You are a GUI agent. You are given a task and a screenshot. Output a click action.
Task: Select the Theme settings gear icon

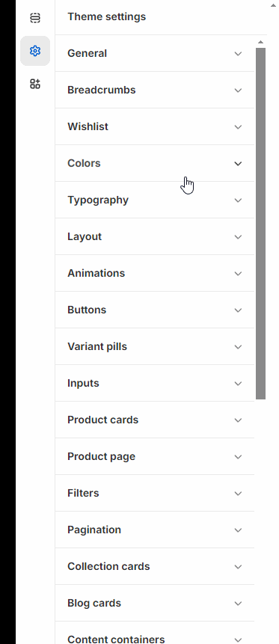click(35, 51)
